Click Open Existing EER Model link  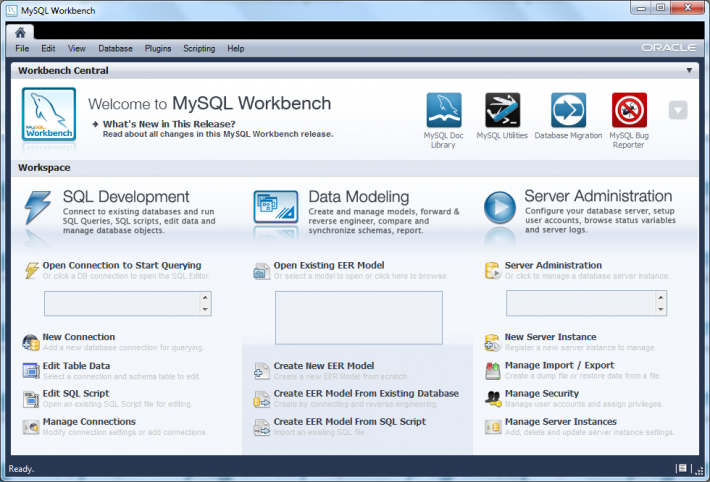[329, 265]
